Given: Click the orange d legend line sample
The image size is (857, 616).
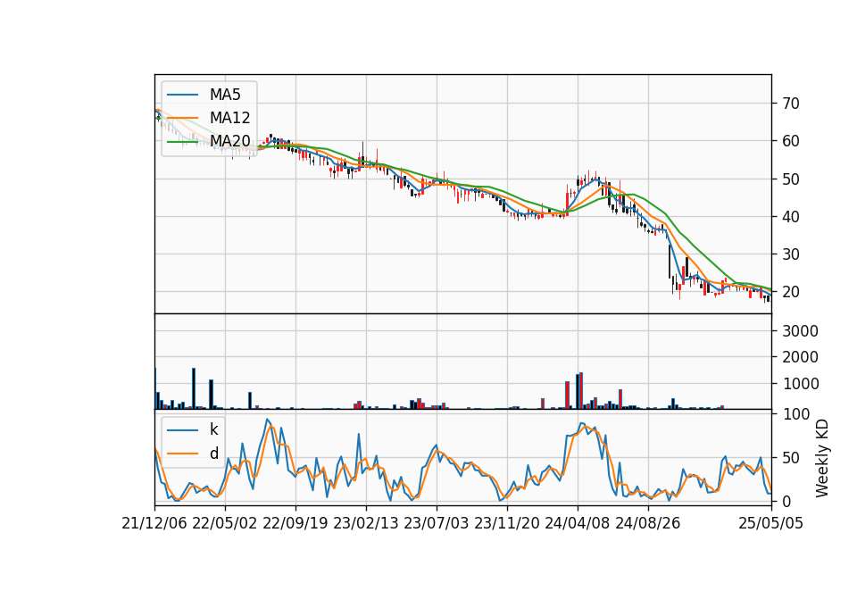Looking at the screenshot, I should pos(182,454).
